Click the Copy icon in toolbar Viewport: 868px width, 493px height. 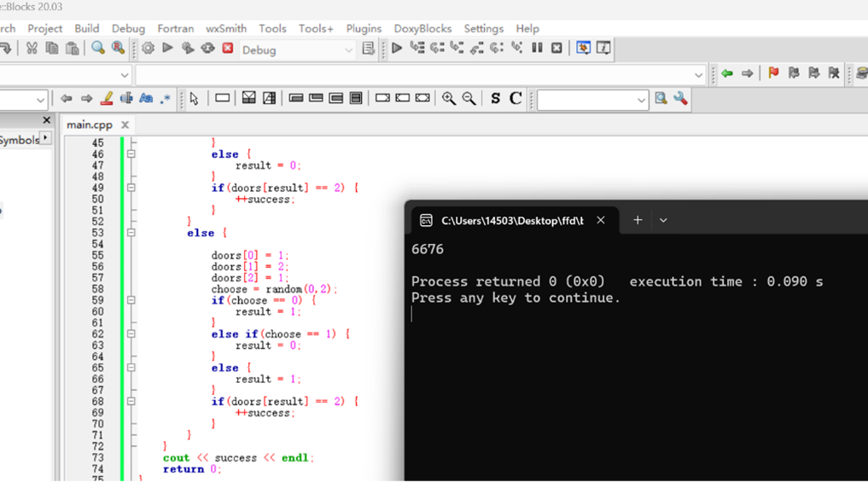(x=52, y=49)
